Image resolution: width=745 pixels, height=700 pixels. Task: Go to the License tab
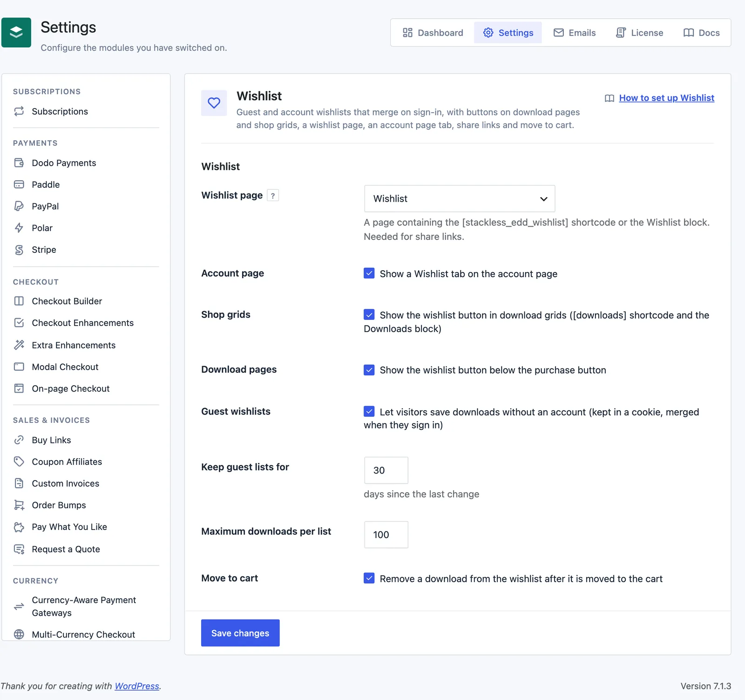click(x=639, y=33)
